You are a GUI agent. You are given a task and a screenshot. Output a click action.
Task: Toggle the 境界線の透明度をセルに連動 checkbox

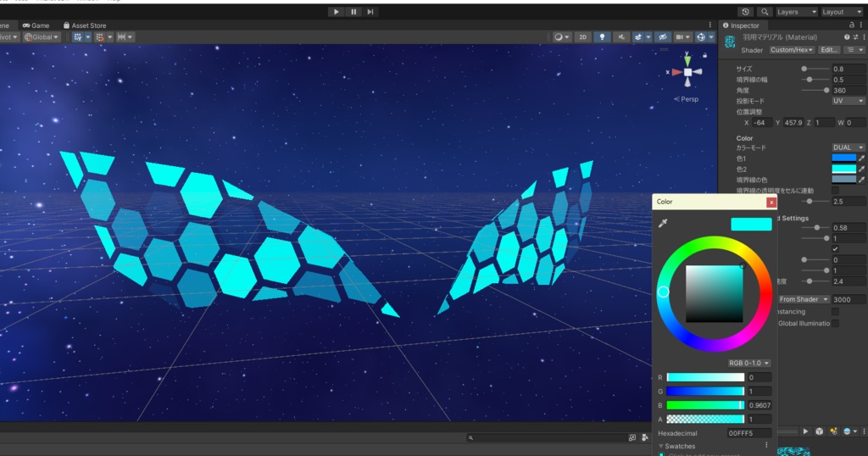click(x=835, y=191)
